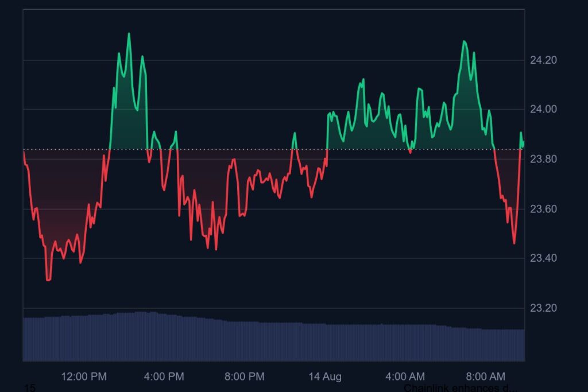
Task: Click the 24.20 price axis label
Action: 543,60
